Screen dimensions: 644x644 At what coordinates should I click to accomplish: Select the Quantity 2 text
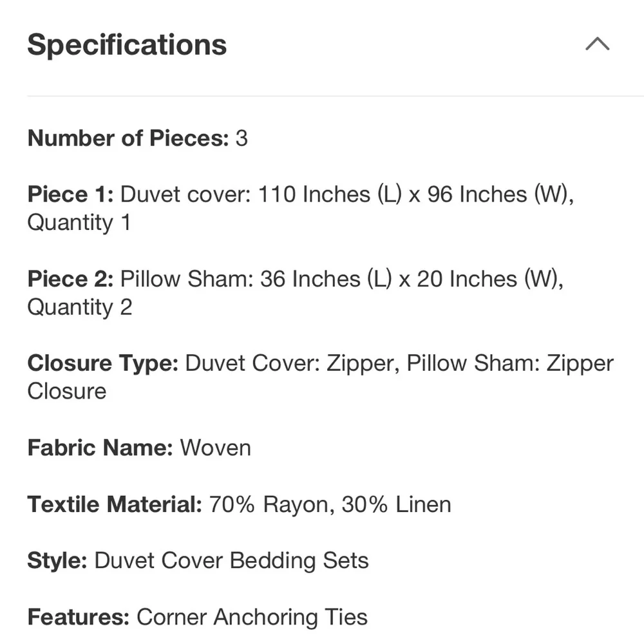click(x=80, y=307)
